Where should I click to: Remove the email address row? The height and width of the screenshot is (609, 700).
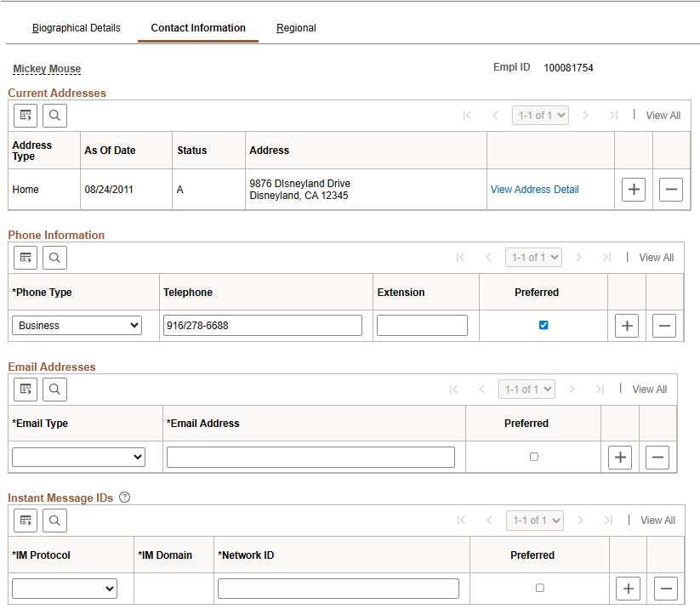click(657, 457)
